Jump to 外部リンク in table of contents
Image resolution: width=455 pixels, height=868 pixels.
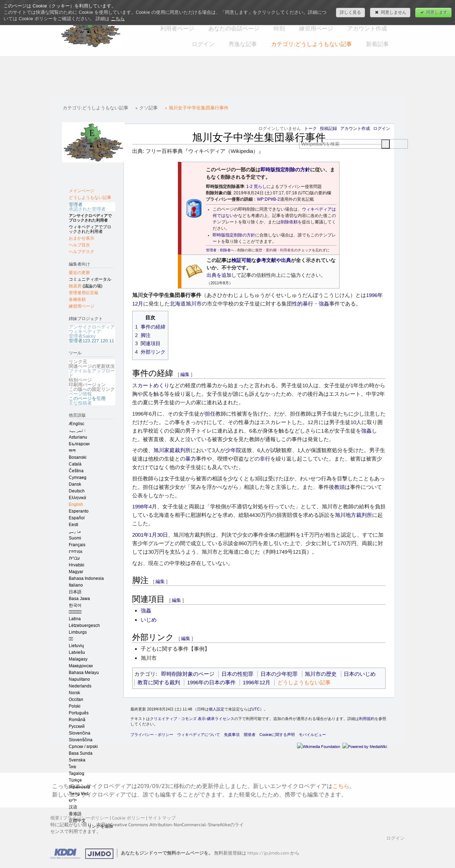(x=153, y=352)
